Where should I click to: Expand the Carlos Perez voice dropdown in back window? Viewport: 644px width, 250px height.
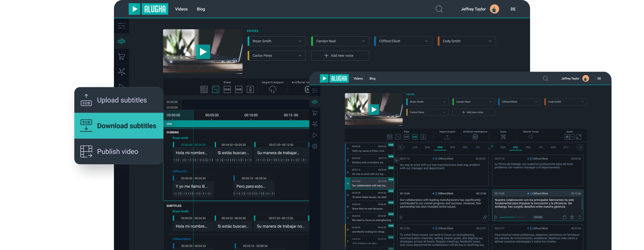coord(276,56)
